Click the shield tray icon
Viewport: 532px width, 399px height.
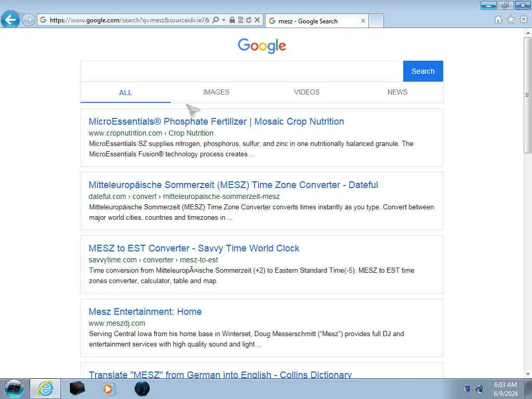point(467,389)
